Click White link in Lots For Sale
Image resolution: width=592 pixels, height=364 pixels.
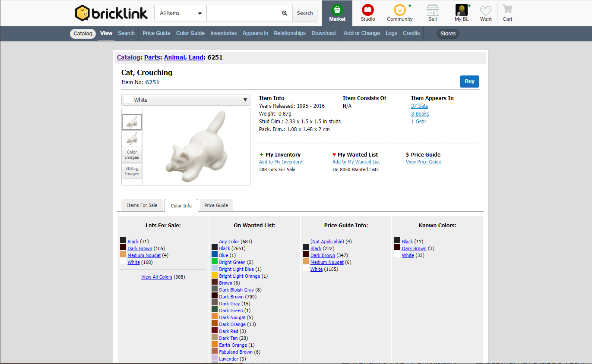[x=134, y=262]
